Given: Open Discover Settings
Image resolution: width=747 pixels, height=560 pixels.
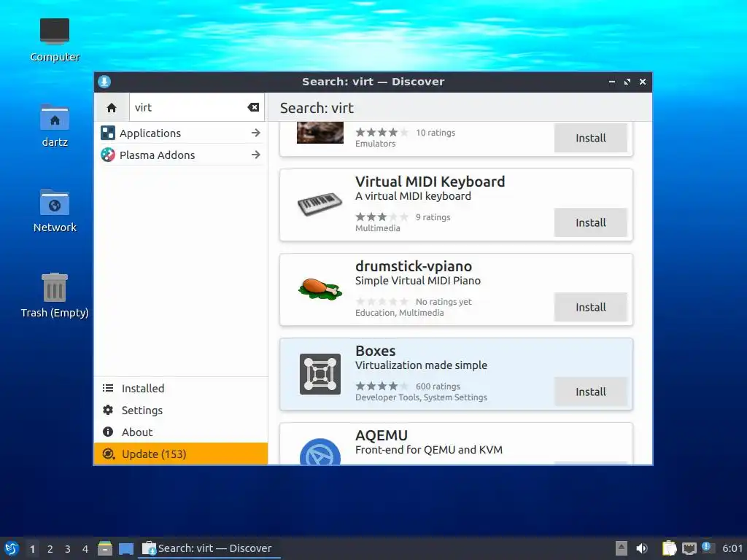Looking at the screenshot, I should [x=181, y=410].
